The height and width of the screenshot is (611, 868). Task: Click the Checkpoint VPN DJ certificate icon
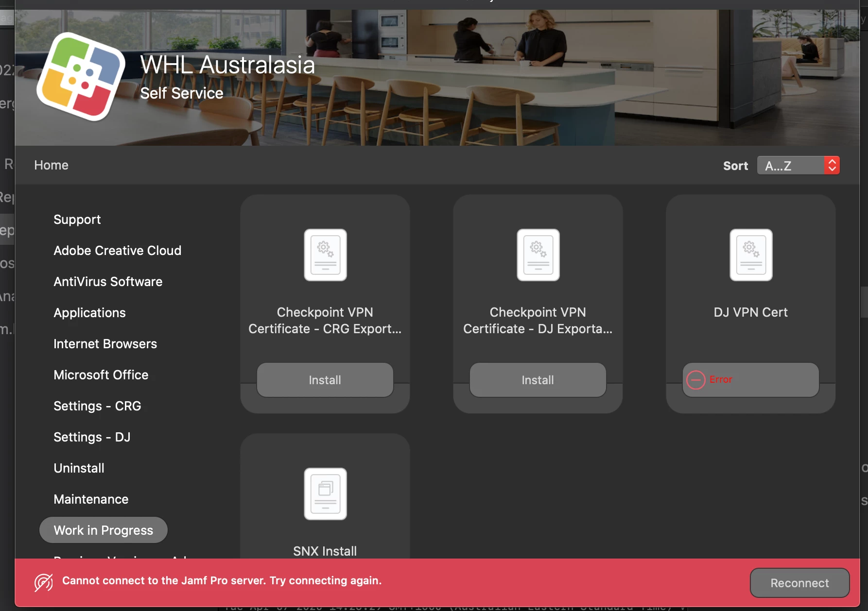(538, 255)
